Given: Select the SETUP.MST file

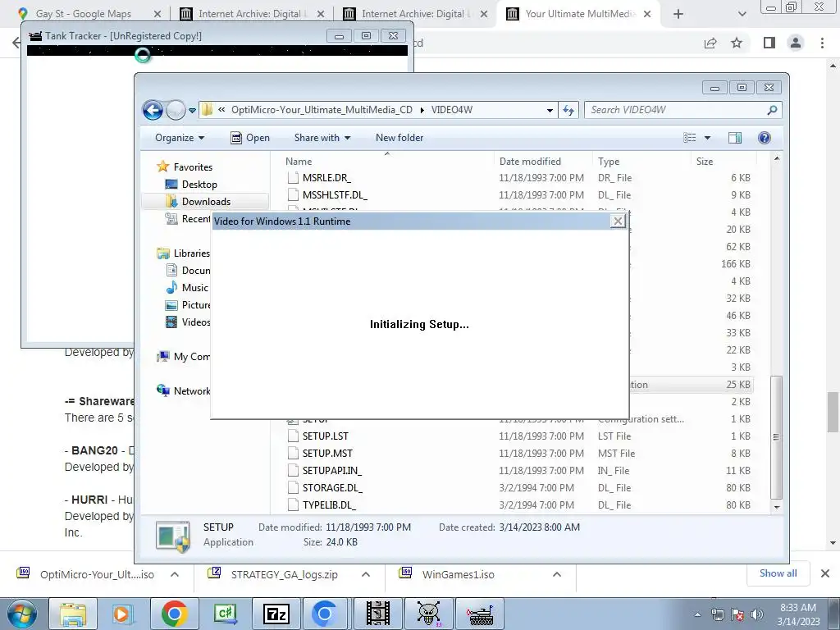Looking at the screenshot, I should (326, 453).
